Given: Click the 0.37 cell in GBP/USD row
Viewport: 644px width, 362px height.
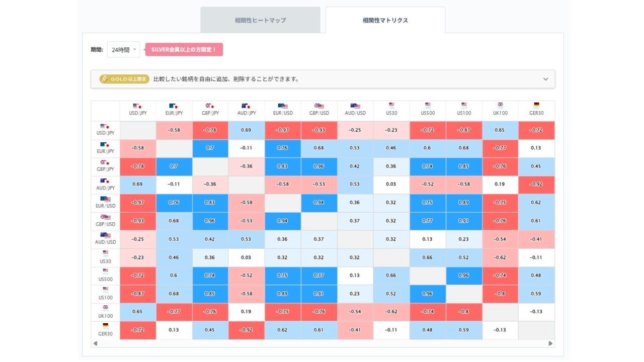Looking at the screenshot, I should 355,221.
